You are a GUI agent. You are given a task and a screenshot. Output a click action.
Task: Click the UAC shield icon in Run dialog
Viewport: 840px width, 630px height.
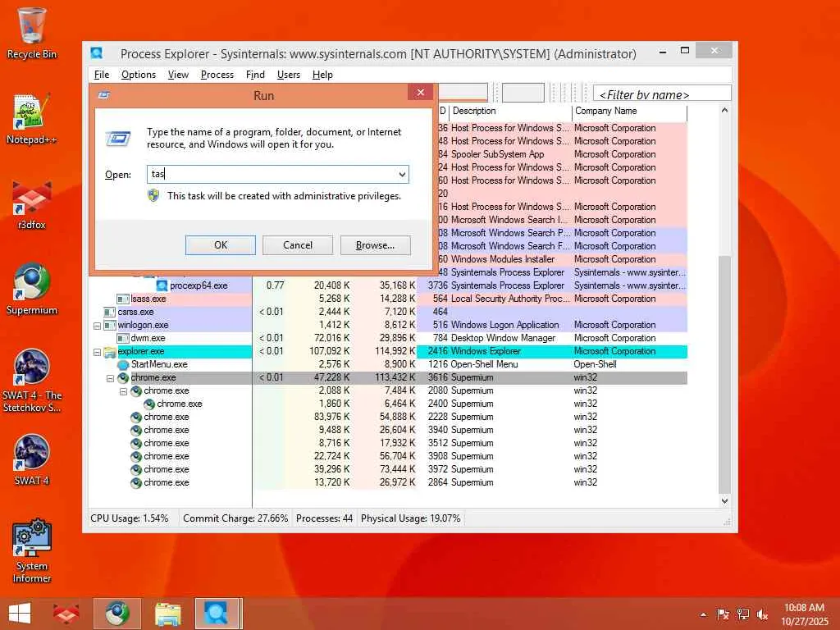click(x=153, y=195)
